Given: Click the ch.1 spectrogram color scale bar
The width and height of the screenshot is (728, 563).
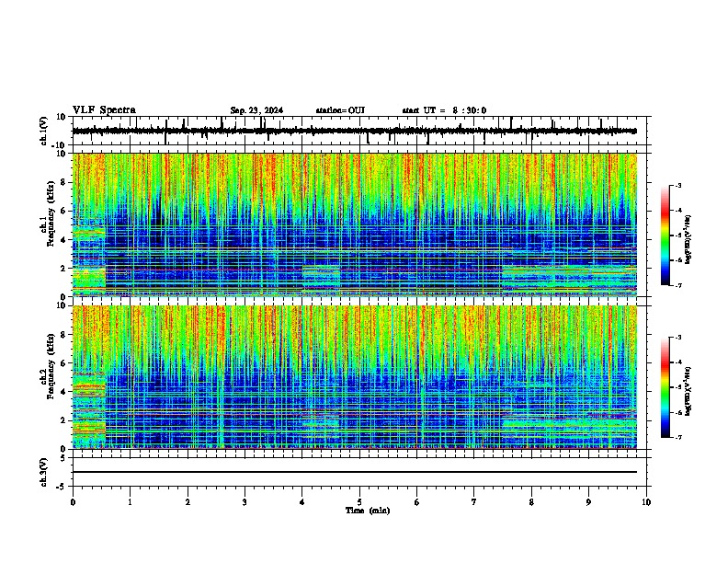Looking at the screenshot, I should tap(665, 236).
